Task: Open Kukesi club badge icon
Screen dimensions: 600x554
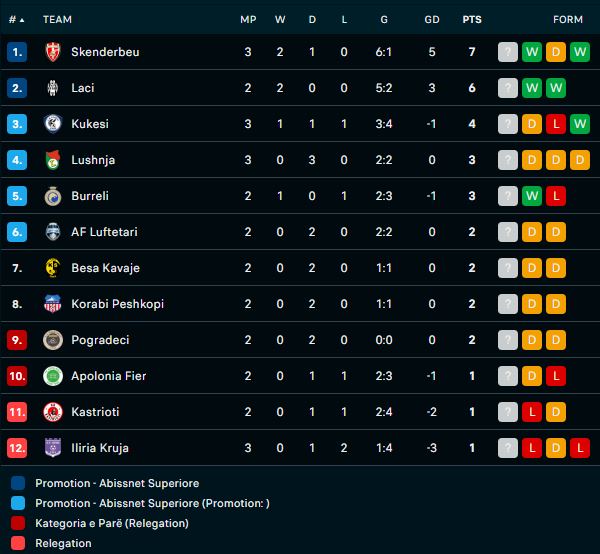Action: tap(53, 124)
